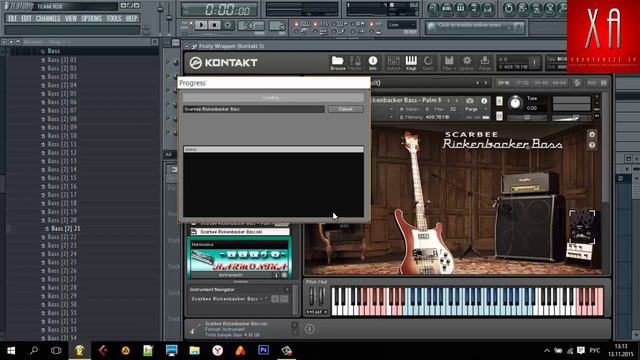Shift keyboard octave up arrow

(x=325, y=312)
